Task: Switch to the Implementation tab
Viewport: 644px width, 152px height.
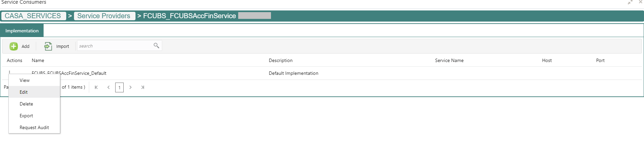Action: click(22, 31)
